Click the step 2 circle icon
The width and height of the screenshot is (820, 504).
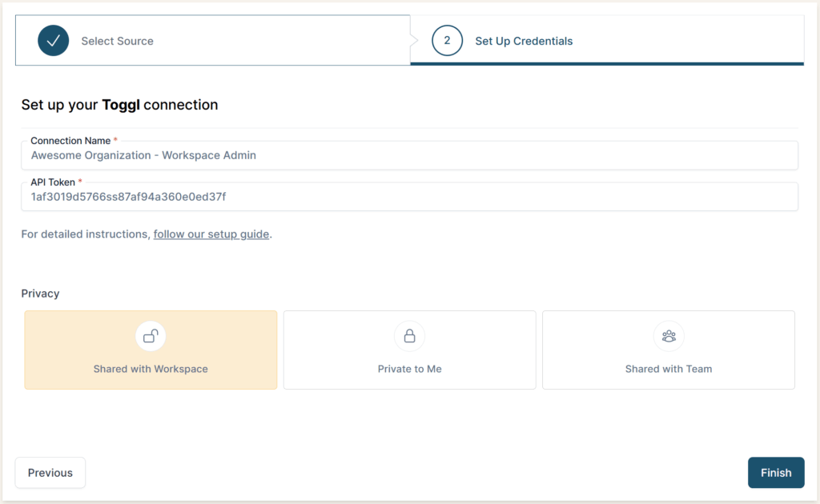[x=447, y=41]
